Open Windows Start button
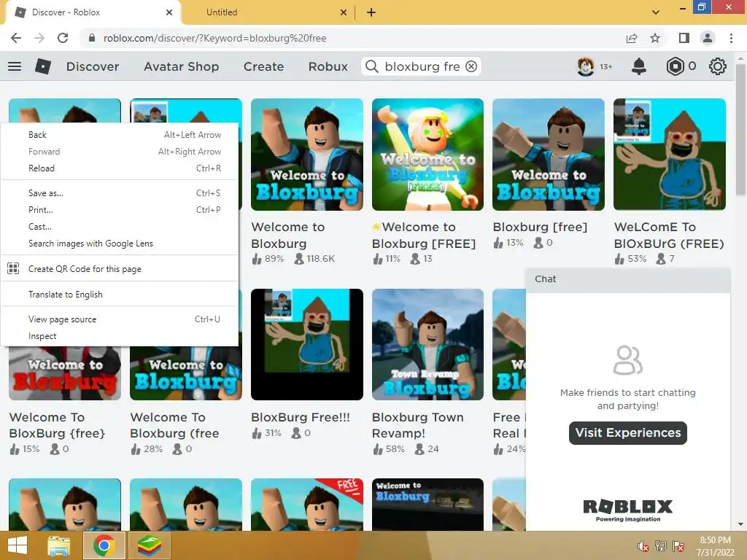This screenshot has width=747, height=560. point(18,545)
